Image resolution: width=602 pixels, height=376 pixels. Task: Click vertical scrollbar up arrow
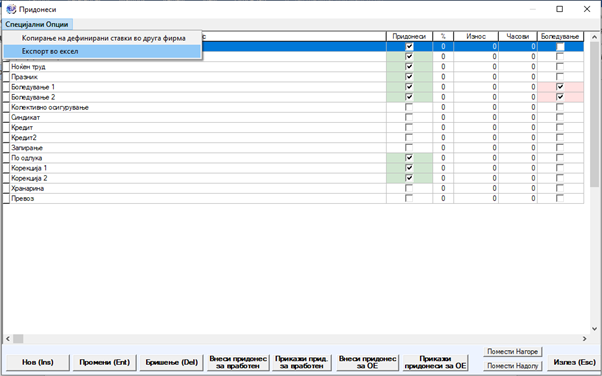tap(594, 37)
